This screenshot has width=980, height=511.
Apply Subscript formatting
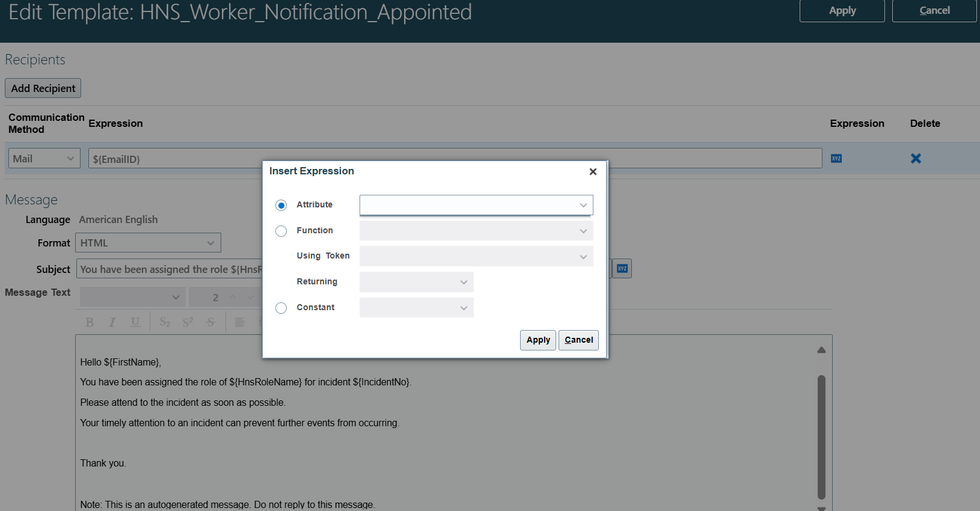(x=165, y=322)
